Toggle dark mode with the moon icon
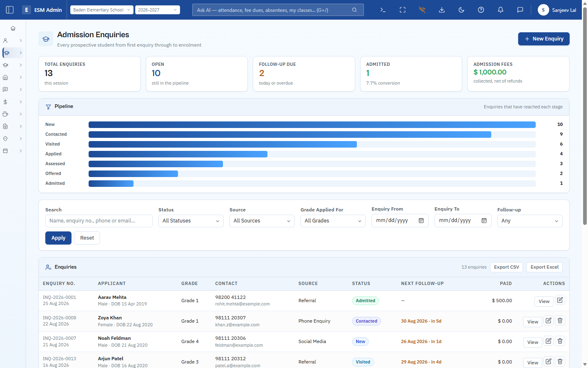 click(461, 10)
